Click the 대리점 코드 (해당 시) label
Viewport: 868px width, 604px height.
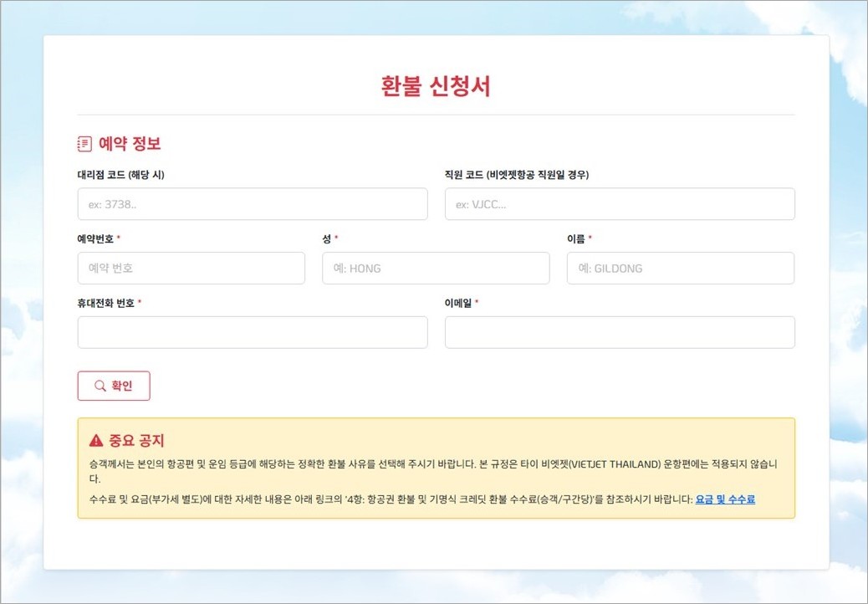(126, 174)
